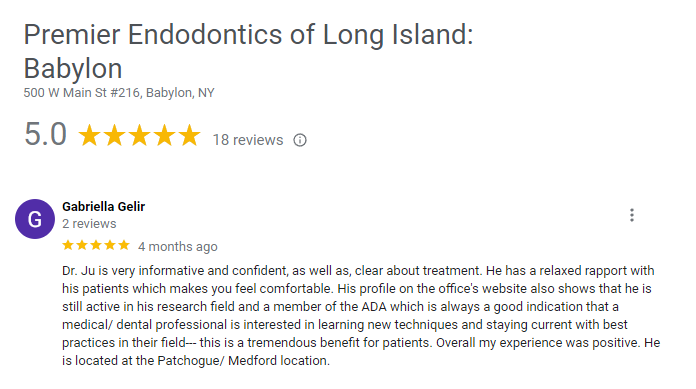
Task: Click the second small star in Gabriella's review
Action: pyautogui.click(x=82, y=245)
